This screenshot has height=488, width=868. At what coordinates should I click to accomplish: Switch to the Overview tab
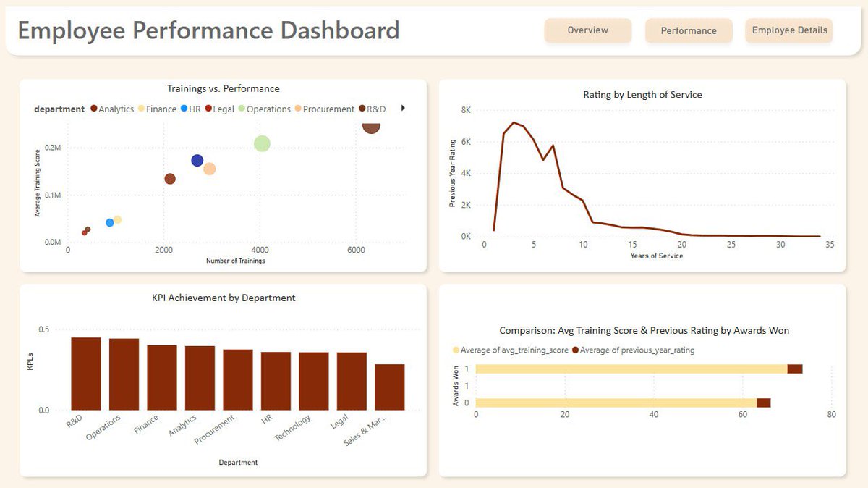point(587,30)
